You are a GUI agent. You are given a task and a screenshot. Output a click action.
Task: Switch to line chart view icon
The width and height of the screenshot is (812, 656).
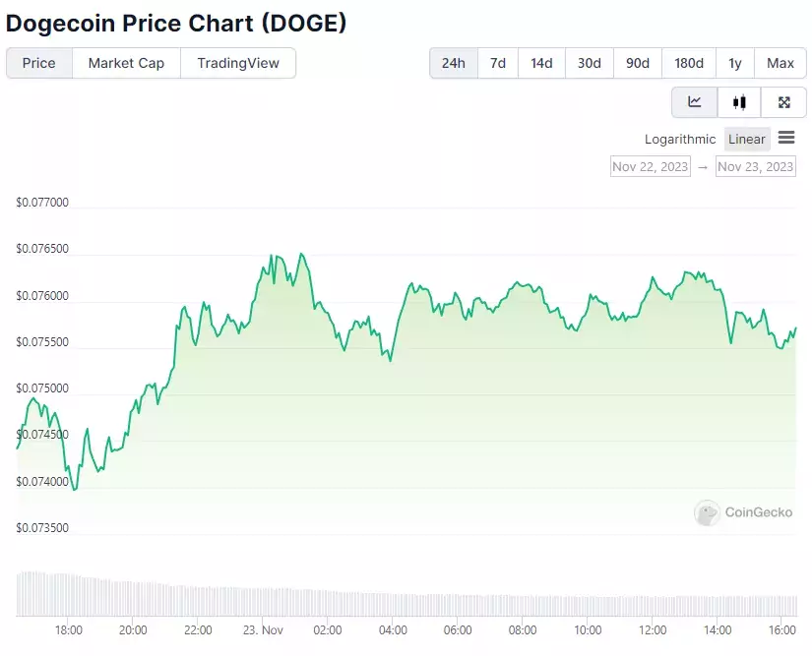695,102
